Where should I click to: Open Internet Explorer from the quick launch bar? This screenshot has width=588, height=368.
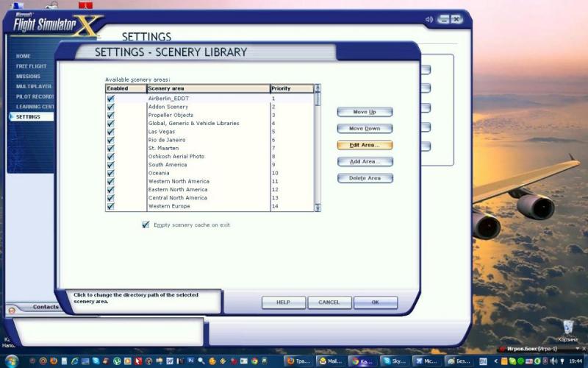coord(75,361)
